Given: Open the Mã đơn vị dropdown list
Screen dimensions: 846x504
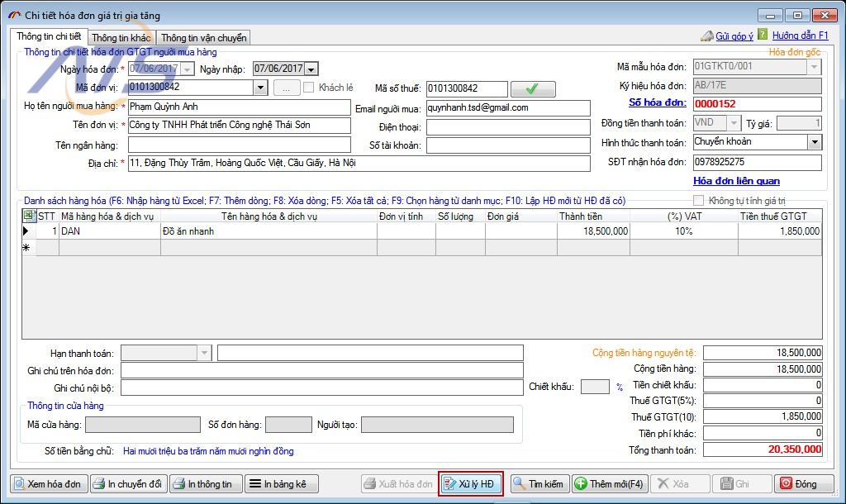Looking at the screenshot, I should click(x=260, y=88).
